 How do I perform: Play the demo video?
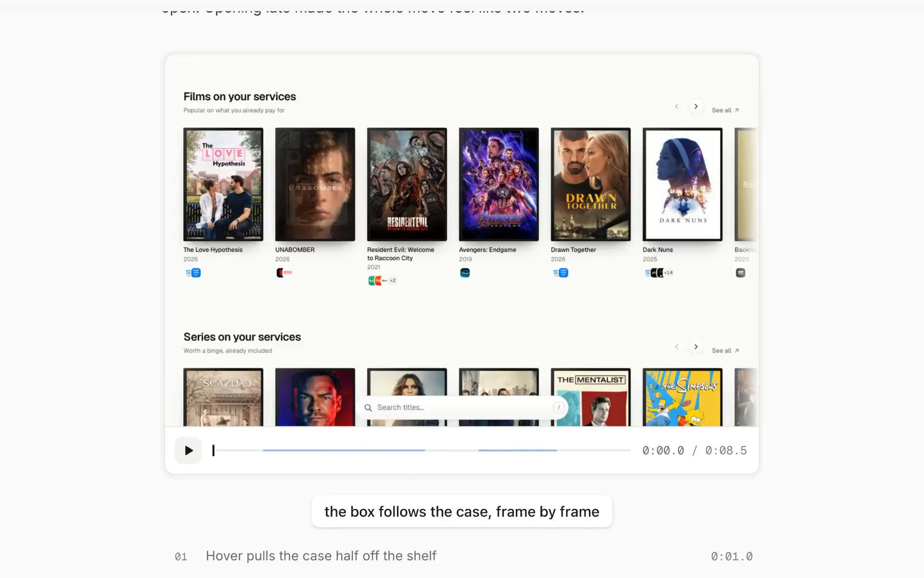click(188, 450)
